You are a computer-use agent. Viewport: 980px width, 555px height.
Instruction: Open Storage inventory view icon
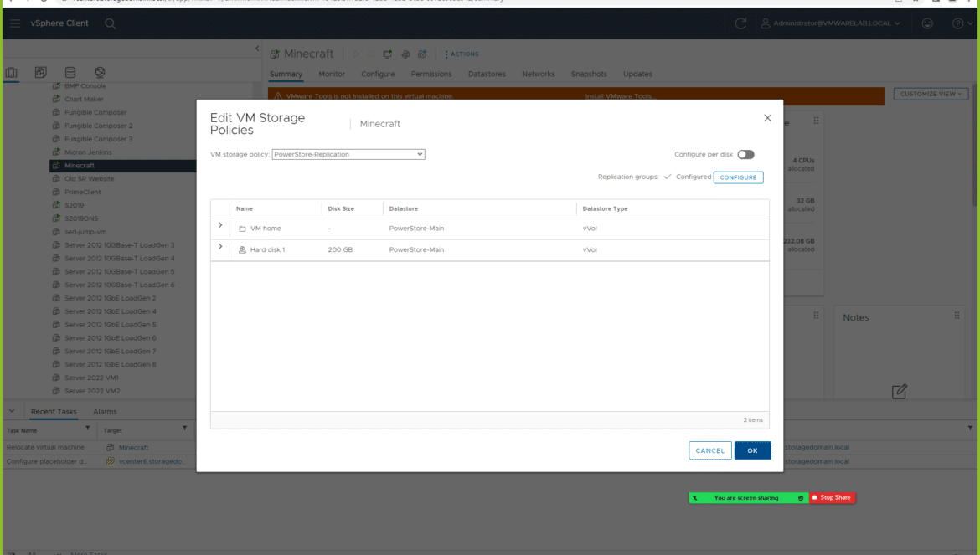(x=70, y=73)
